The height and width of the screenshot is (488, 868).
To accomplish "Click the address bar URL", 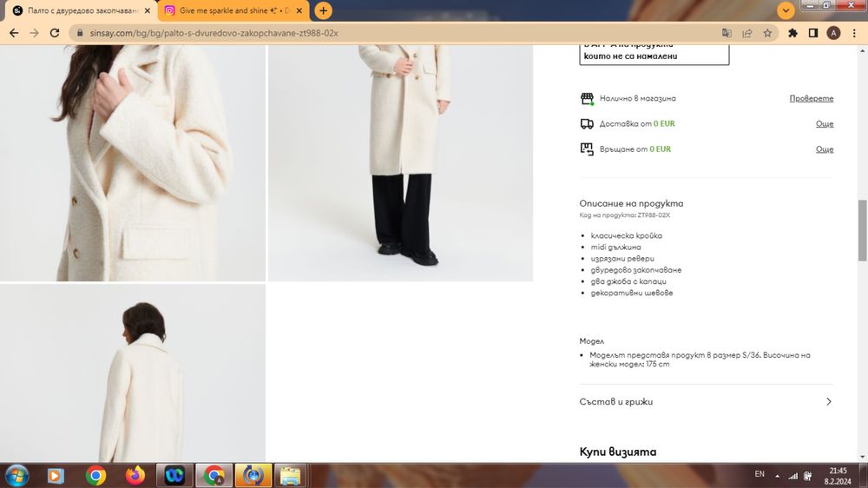I will click(214, 33).
